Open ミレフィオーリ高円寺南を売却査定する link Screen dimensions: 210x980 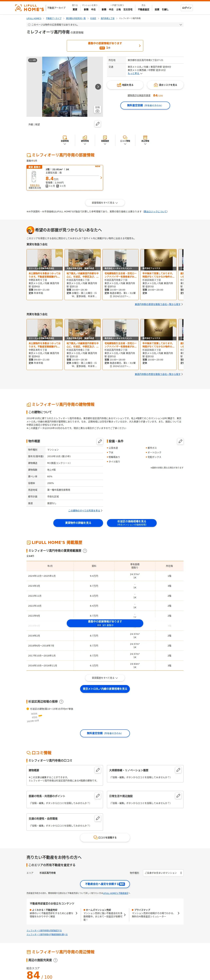point(44,931)
